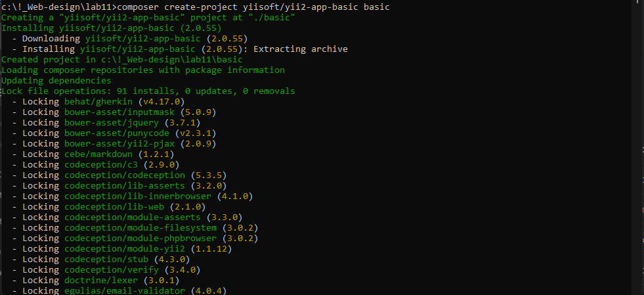Click the version '(3.7.1)' of jquery
The image size is (644, 295).
click(182, 122)
